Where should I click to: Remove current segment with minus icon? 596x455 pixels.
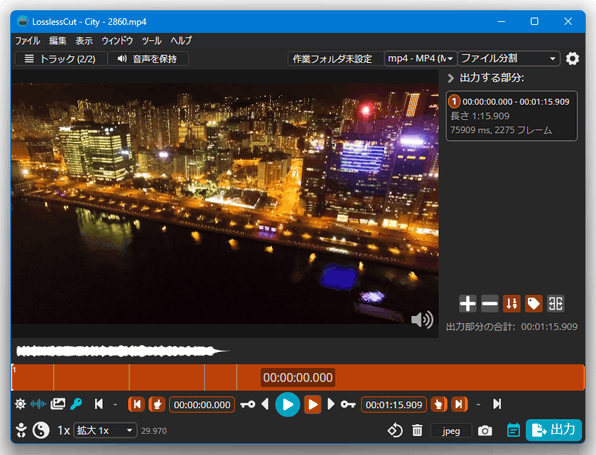tap(490, 304)
